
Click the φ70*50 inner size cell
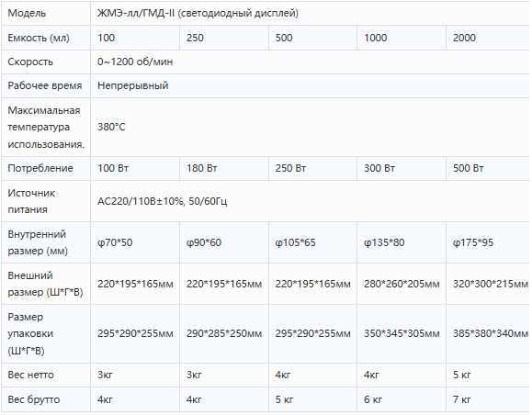pyautogui.click(x=135, y=242)
